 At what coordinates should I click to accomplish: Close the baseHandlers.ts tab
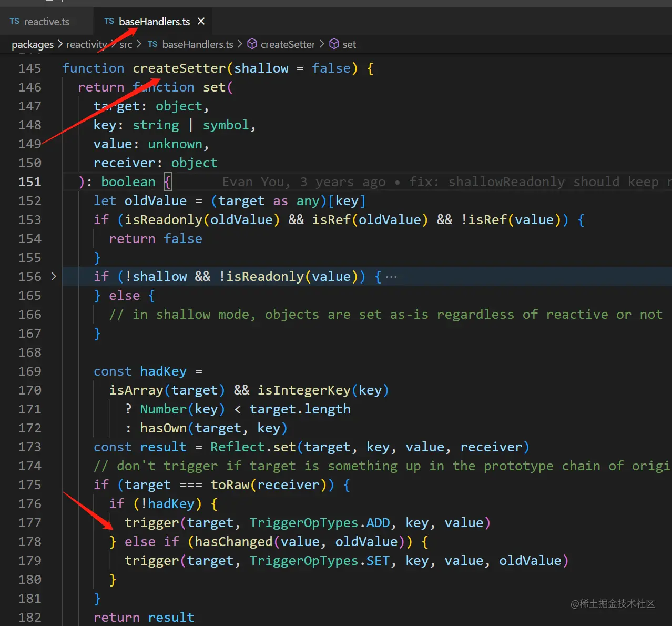click(201, 22)
